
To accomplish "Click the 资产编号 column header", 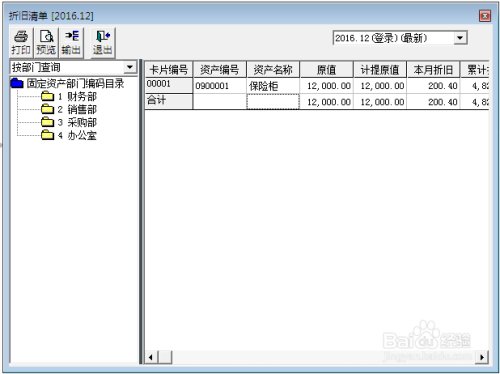I will click(x=220, y=70).
